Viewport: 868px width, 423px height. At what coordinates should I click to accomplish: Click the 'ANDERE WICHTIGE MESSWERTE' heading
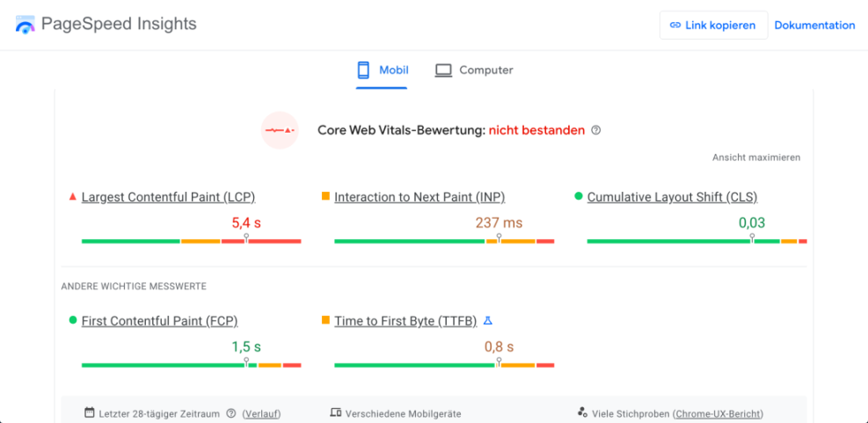134,286
